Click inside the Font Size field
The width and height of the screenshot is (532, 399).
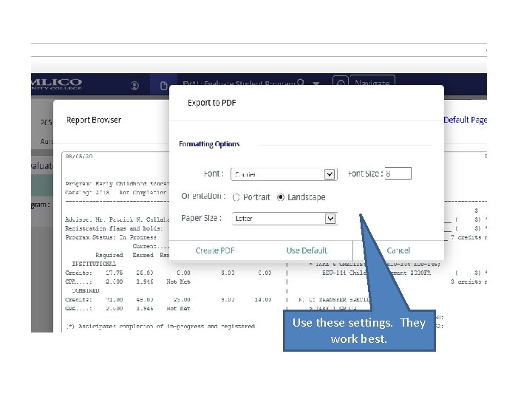click(398, 174)
